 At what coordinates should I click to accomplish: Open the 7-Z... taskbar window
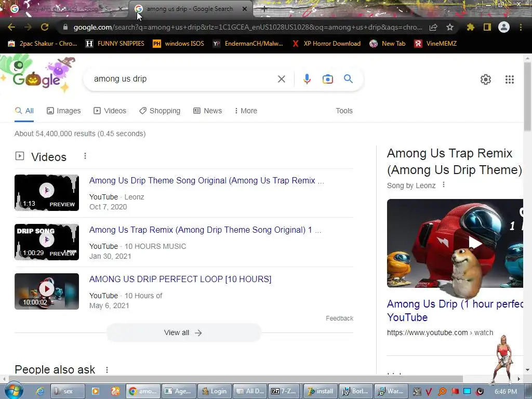tap(284, 391)
